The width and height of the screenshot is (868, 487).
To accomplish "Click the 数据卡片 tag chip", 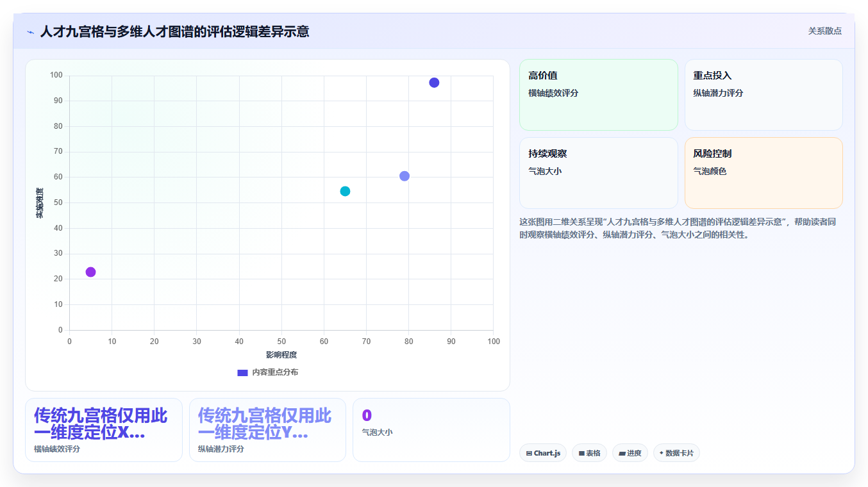I will [x=676, y=453].
